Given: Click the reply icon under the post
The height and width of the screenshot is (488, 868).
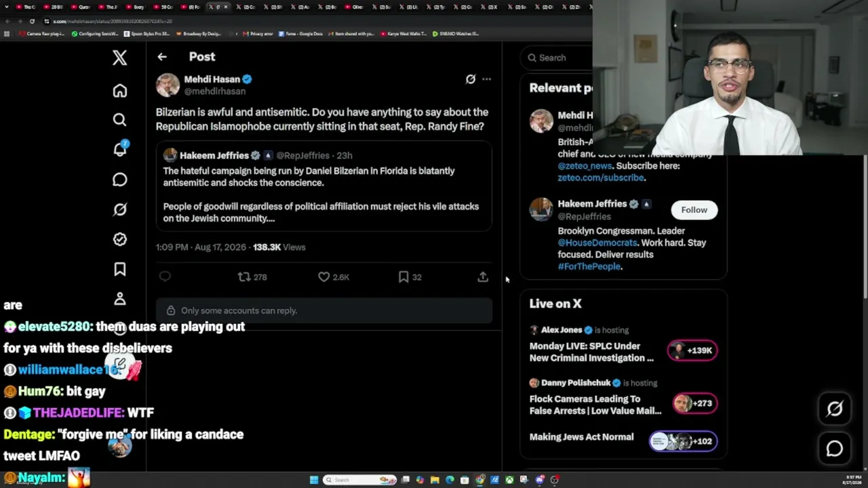Looking at the screenshot, I should [x=165, y=277].
